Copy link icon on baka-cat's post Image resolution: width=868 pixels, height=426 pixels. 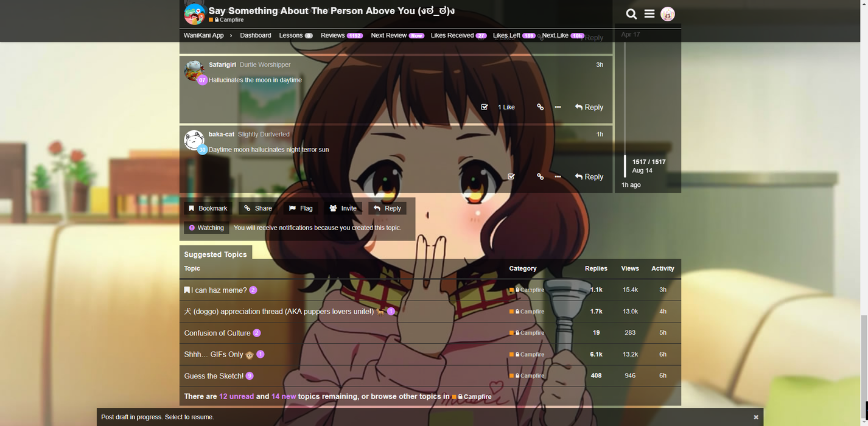coord(540,176)
